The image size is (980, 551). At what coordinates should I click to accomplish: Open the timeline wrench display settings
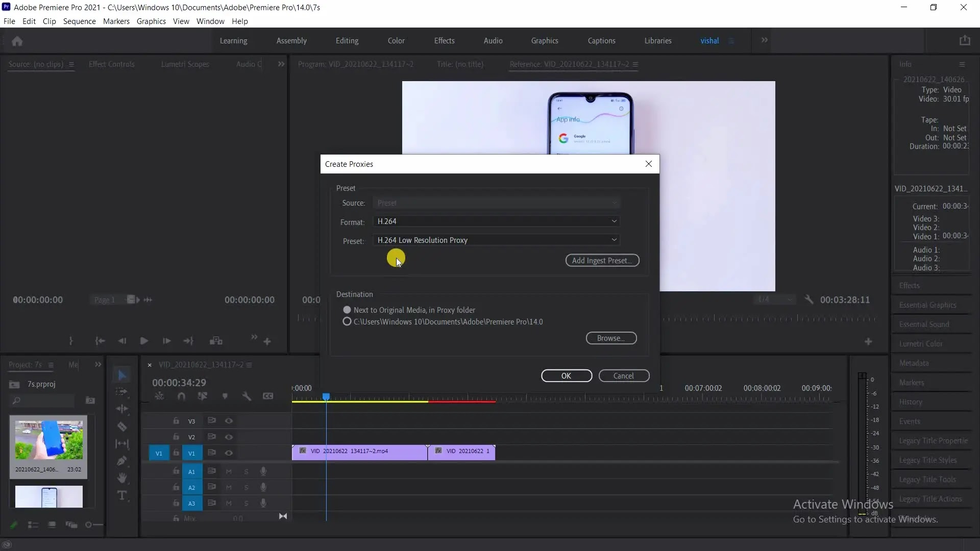point(247,396)
